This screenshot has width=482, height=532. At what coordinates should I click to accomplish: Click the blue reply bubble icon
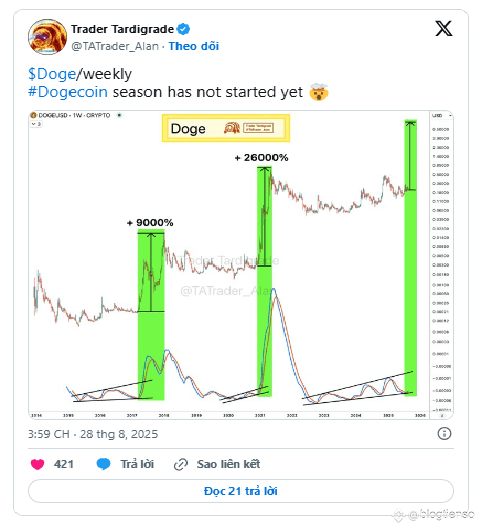coord(103,464)
